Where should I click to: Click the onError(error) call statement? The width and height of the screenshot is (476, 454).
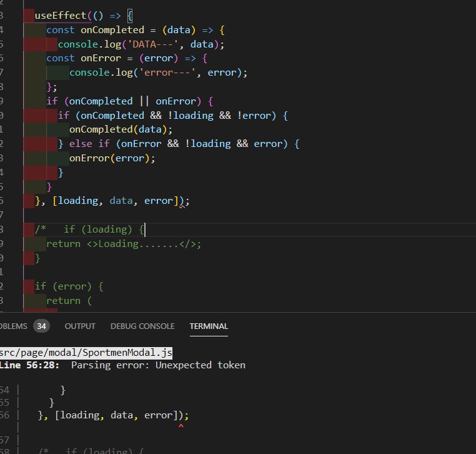click(x=112, y=158)
